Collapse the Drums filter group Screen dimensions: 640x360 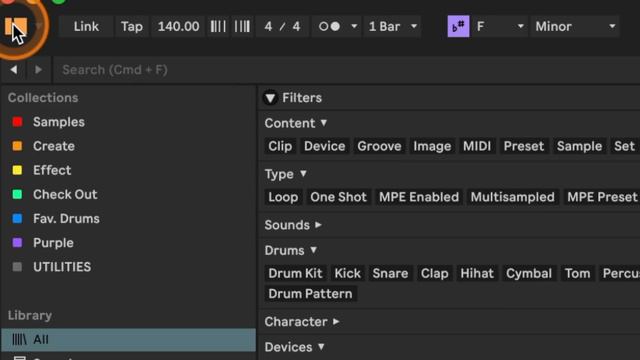coord(313,250)
